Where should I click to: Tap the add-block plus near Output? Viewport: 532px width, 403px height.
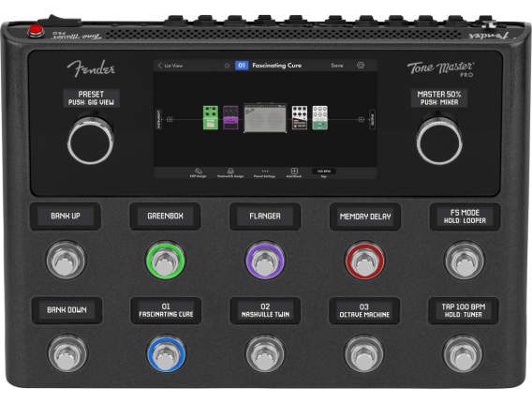point(361,120)
